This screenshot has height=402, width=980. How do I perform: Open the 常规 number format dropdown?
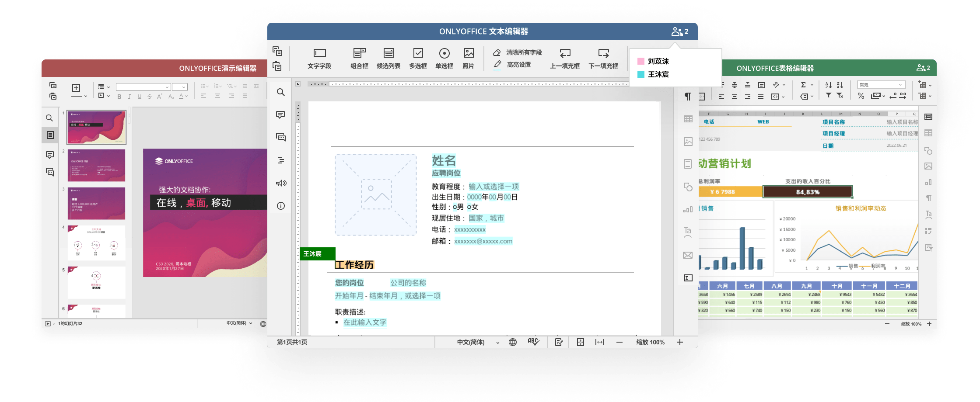(x=881, y=84)
